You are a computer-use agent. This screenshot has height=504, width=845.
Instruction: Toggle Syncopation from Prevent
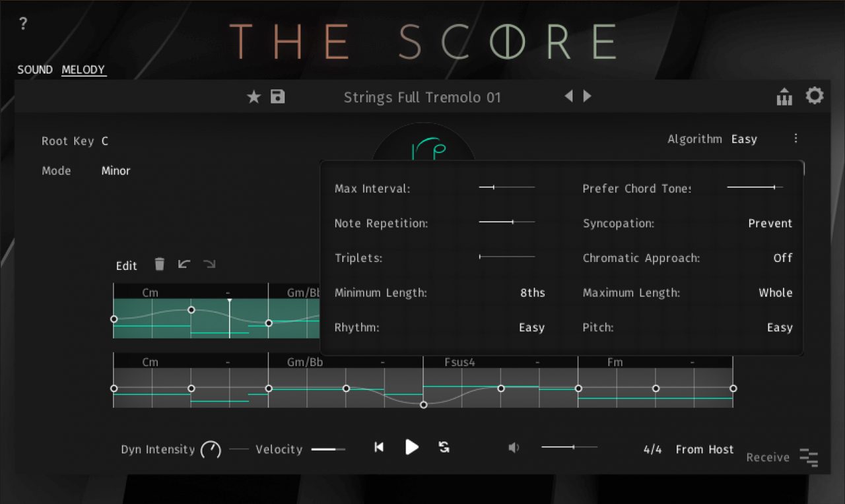click(x=770, y=223)
